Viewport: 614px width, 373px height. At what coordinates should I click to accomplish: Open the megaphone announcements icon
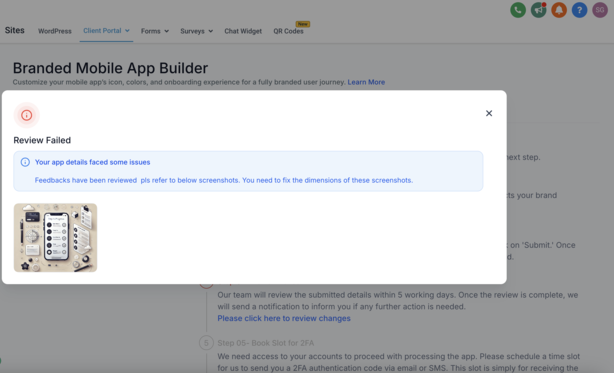point(538,10)
